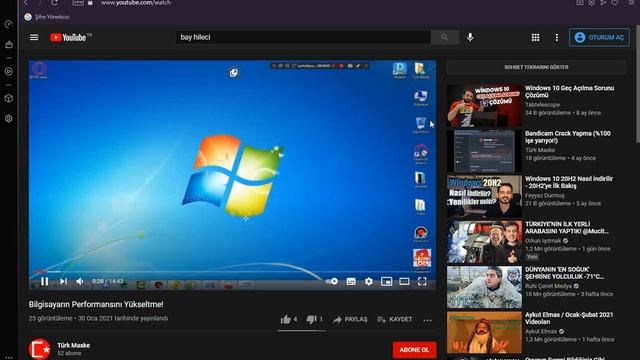
Task: Open the Windows 10 20H2 Nasıl İndirilir thumbnail
Action: pos(484,196)
